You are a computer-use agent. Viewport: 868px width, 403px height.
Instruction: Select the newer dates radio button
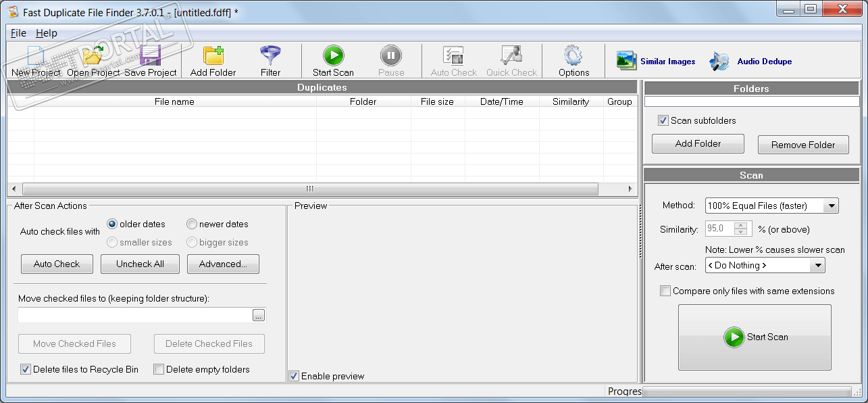(192, 224)
